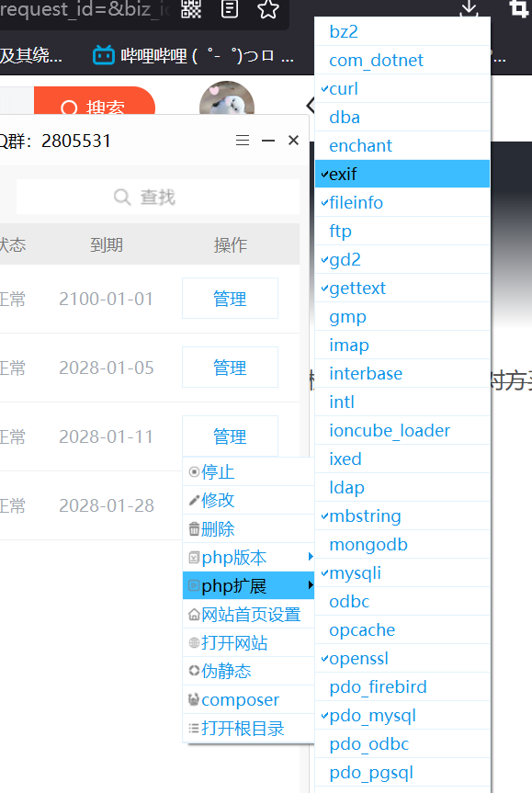Click the orange search button

click(x=95, y=101)
